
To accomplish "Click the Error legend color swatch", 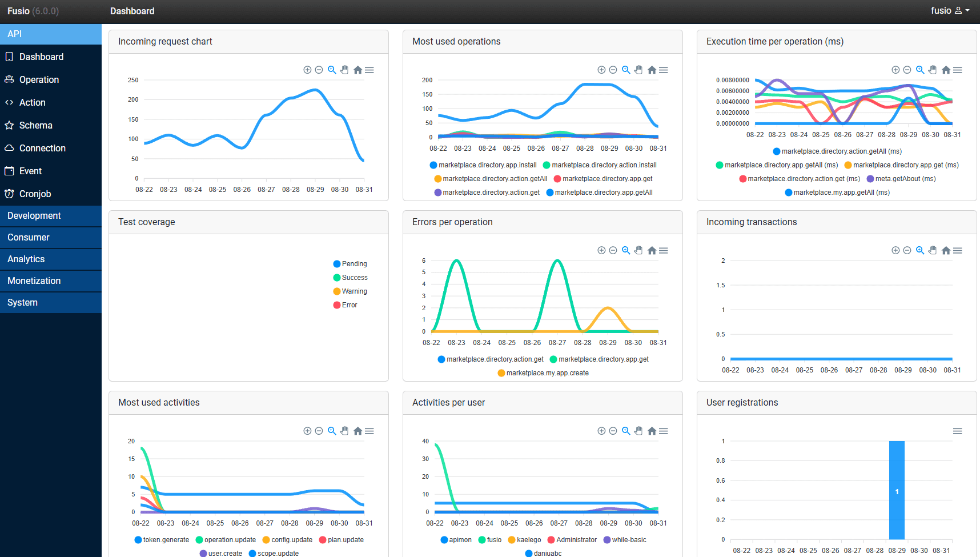I will 337,305.
